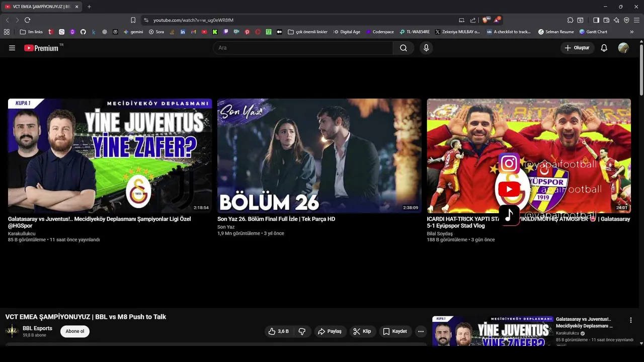Focus the Ara search field
Screen dimensions: 644x362
pyautogui.click(x=303, y=48)
